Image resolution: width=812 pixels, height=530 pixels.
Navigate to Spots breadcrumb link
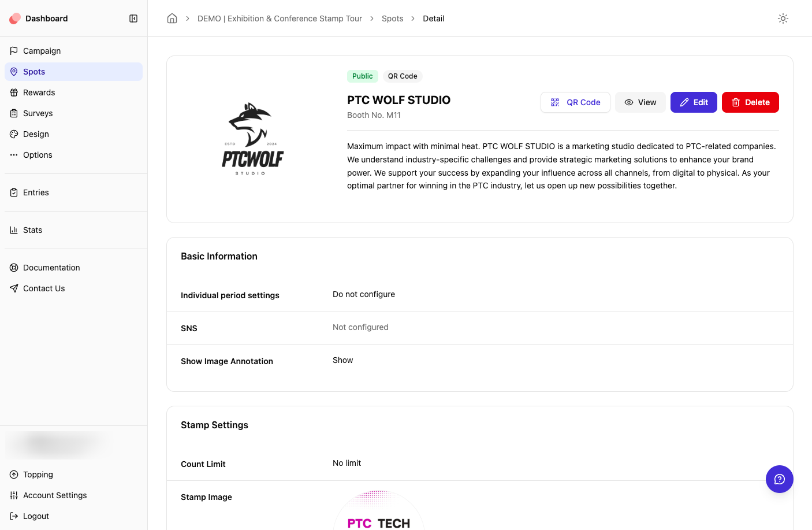(x=392, y=18)
